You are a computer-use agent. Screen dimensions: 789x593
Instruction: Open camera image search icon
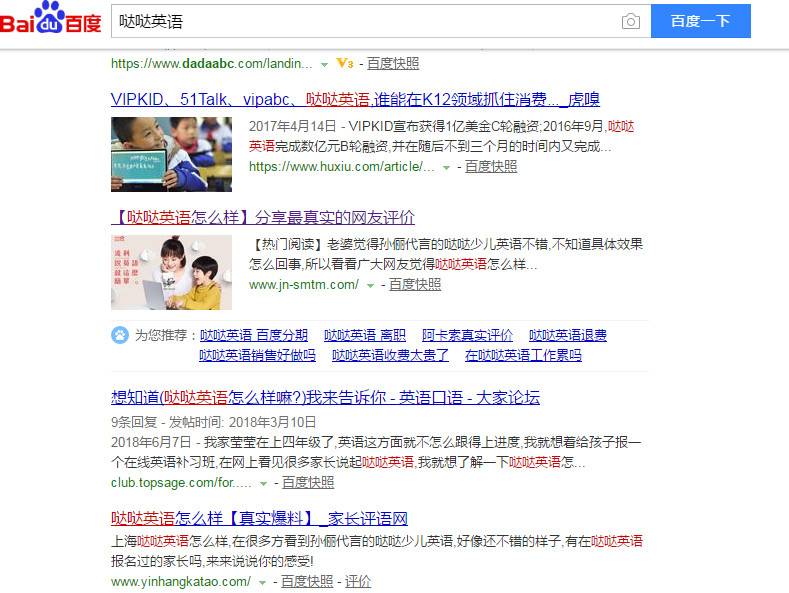pyautogui.click(x=630, y=21)
